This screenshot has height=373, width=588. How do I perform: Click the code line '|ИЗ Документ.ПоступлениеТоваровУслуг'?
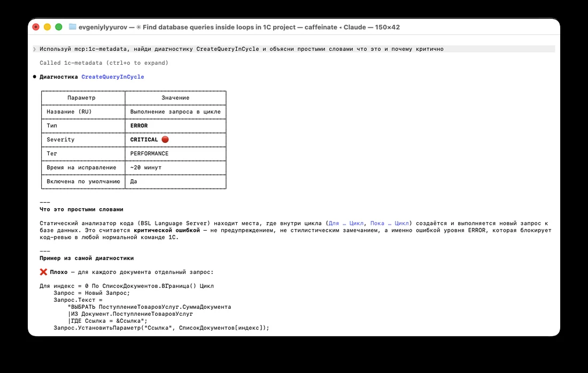click(130, 314)
